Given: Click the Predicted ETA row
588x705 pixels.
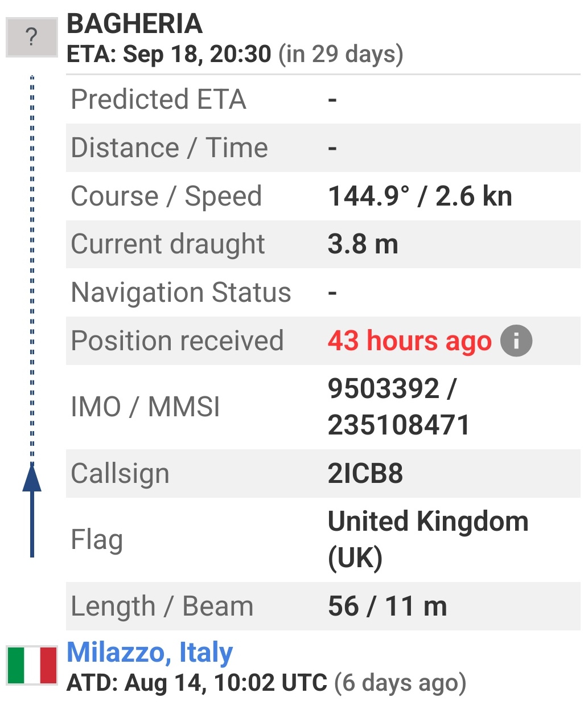Looking at the screenshot, I should tap(323, 100).
